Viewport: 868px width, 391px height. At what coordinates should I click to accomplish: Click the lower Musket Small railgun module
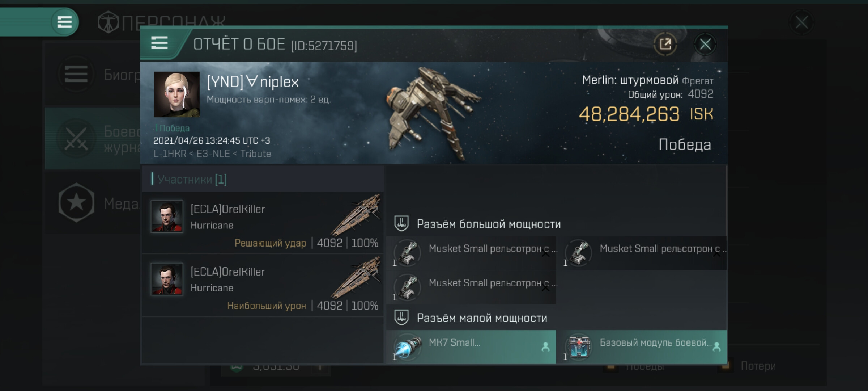(x=471, y=287)
